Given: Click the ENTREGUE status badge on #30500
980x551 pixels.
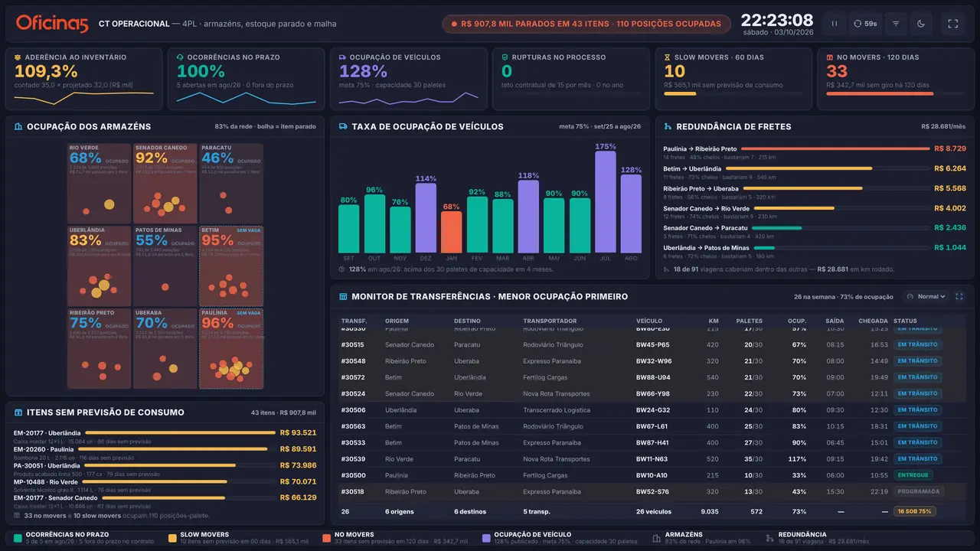Looking at the screenshot, I should click(913, 475).
